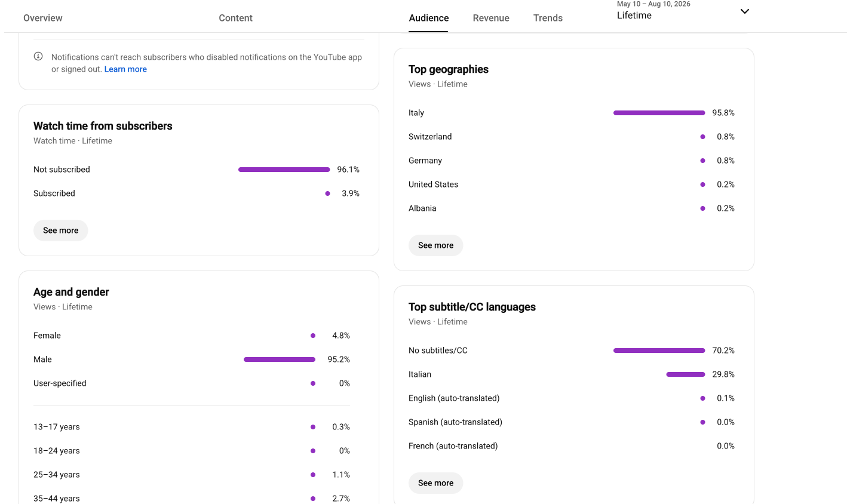847x504 pixels.
Task: Click the No subtitles/CC 70.2% bar
Action: click(x=659, y=351)
